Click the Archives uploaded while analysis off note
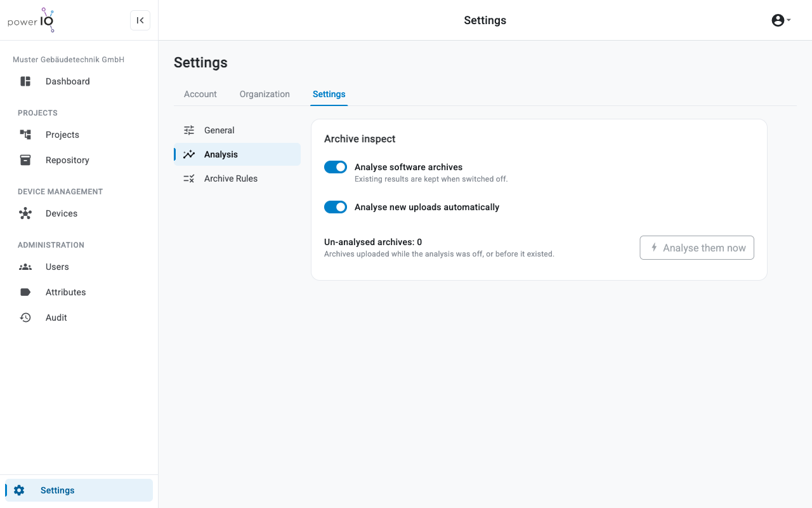Viewport: 812px width, 508px height. [439, 254]
